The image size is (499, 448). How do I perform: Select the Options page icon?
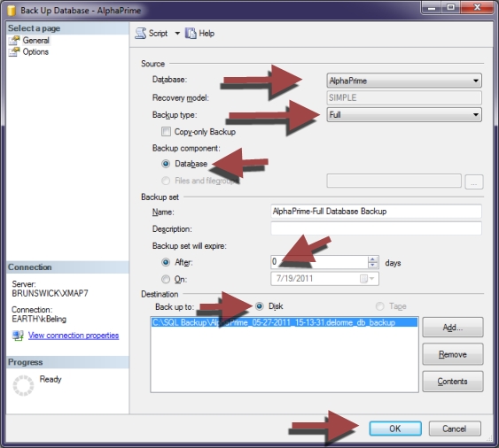point(14,52)
